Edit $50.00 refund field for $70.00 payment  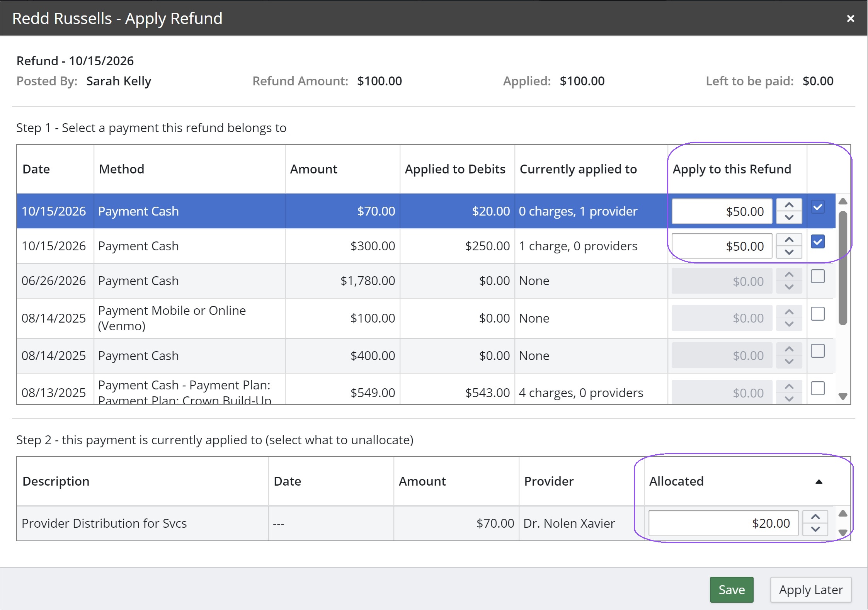(x=722, y=211)
